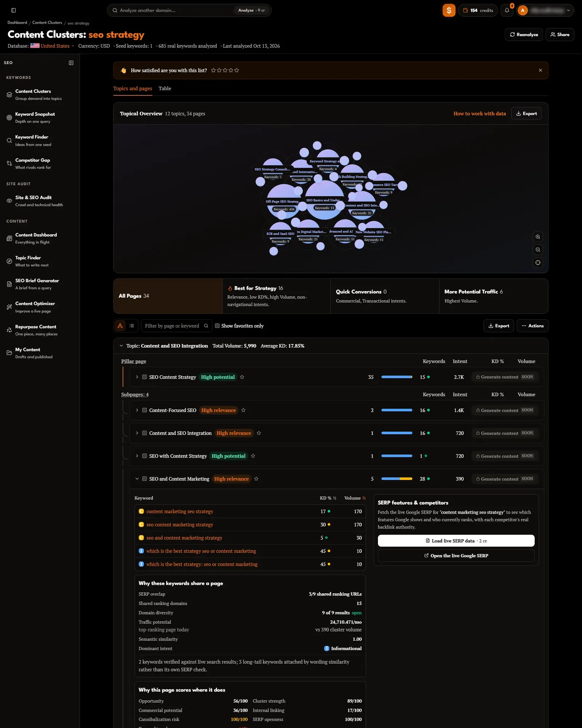This screenshot has height=728, width=582.
Task: Enable Show favorites only checkbox
Action: pos(217,326)
